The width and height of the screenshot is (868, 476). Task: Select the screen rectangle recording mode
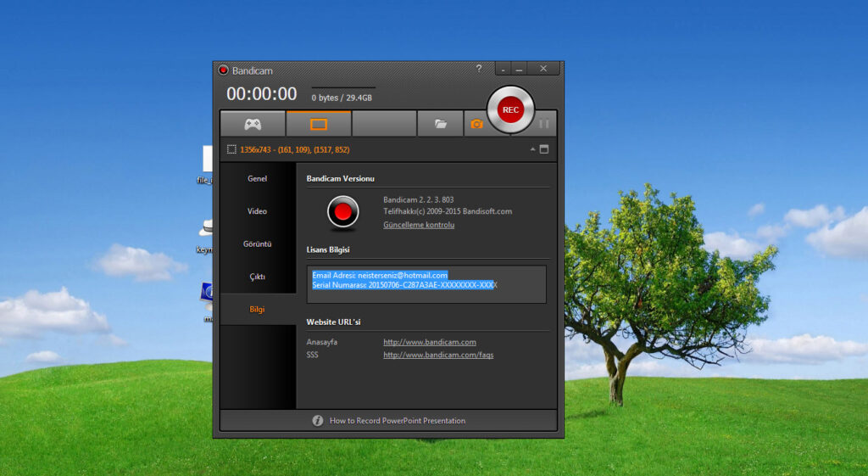coord(319,124)
